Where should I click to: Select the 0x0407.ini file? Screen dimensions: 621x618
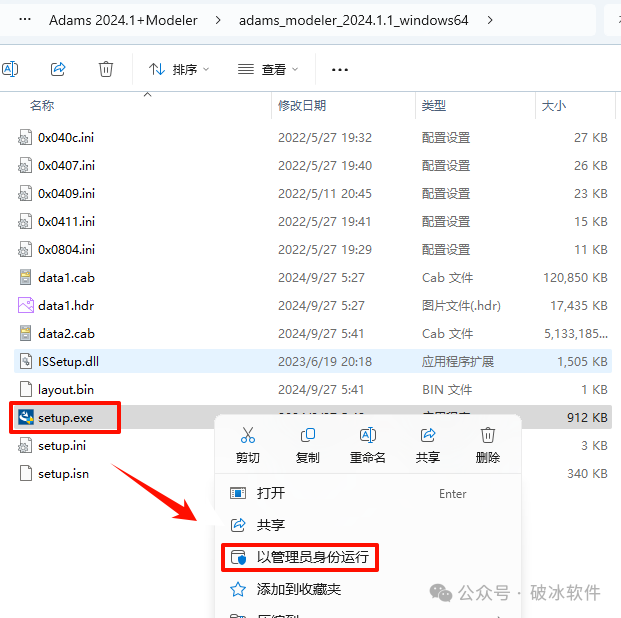click(x=313, y=166)
